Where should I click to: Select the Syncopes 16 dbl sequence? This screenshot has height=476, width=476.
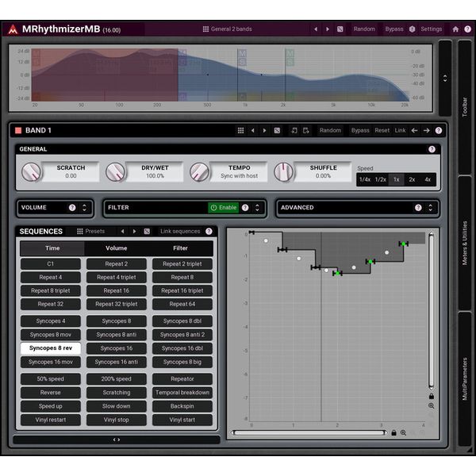(182, 348)
